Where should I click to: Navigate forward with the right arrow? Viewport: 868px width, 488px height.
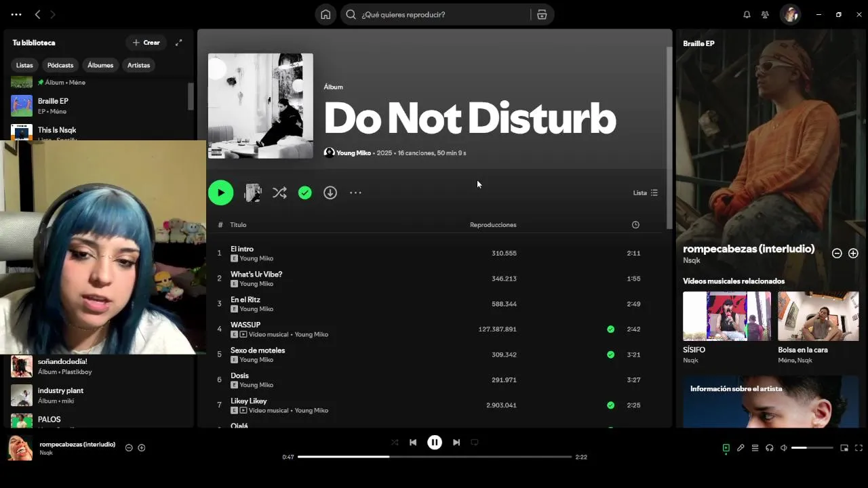[x=53, y=14]
